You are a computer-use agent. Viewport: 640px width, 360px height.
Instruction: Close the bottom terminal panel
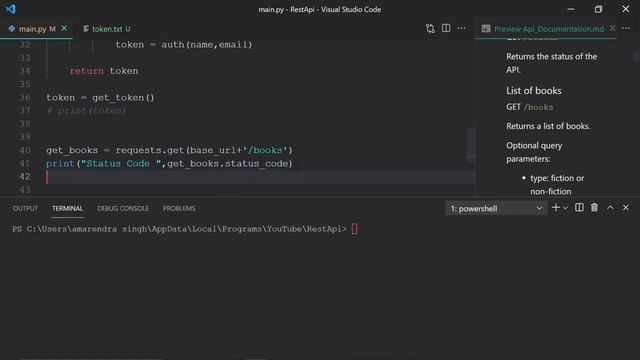click(x=626, y=208)
